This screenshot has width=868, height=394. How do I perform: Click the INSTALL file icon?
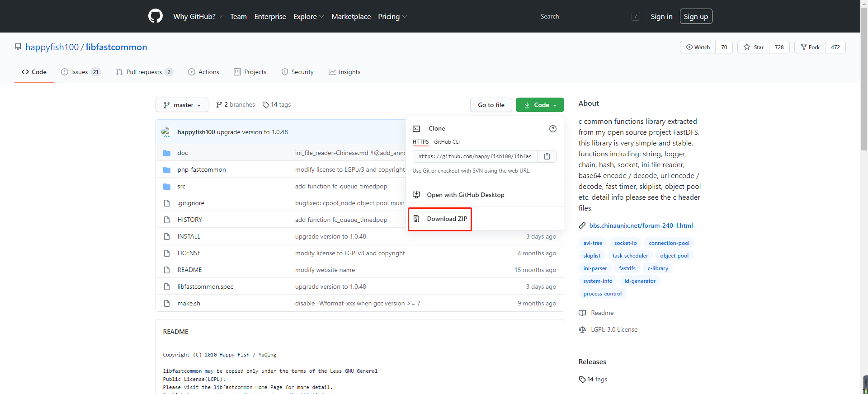point(167,237)
